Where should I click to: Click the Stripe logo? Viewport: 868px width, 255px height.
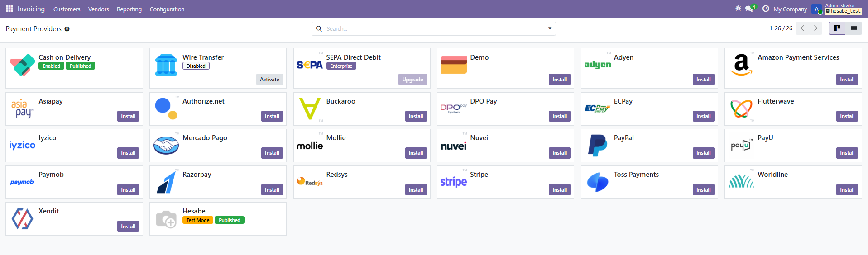coord(454,182)
